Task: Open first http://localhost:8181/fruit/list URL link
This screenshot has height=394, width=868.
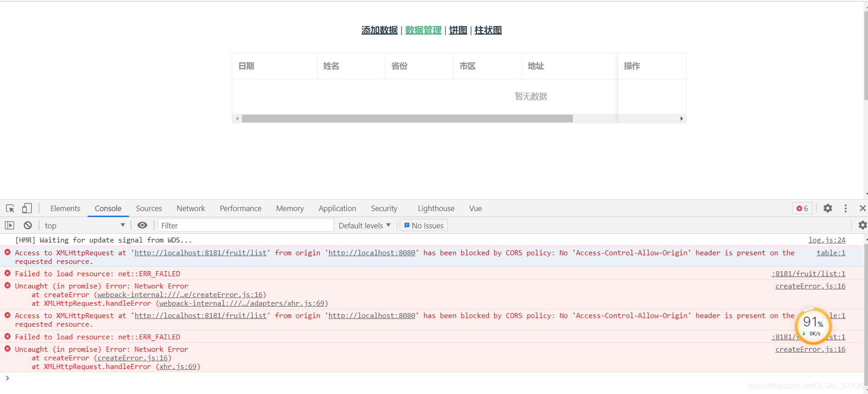Action: click(201, 253)
